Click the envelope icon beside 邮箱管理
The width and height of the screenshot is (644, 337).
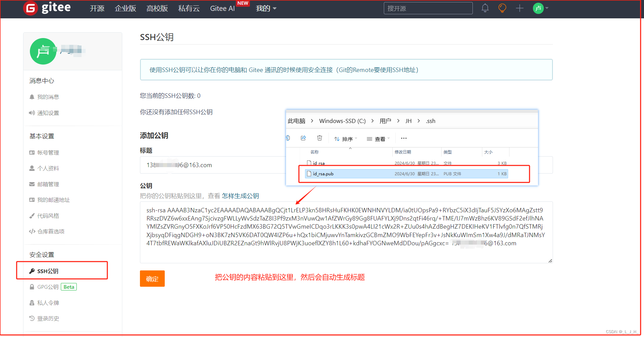[32, 184]
